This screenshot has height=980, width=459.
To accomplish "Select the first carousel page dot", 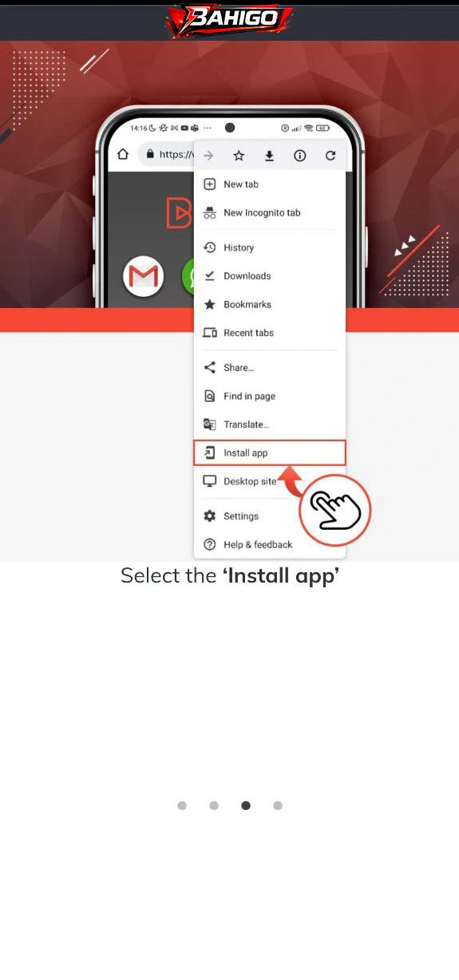I will click(x=182, y=805).
